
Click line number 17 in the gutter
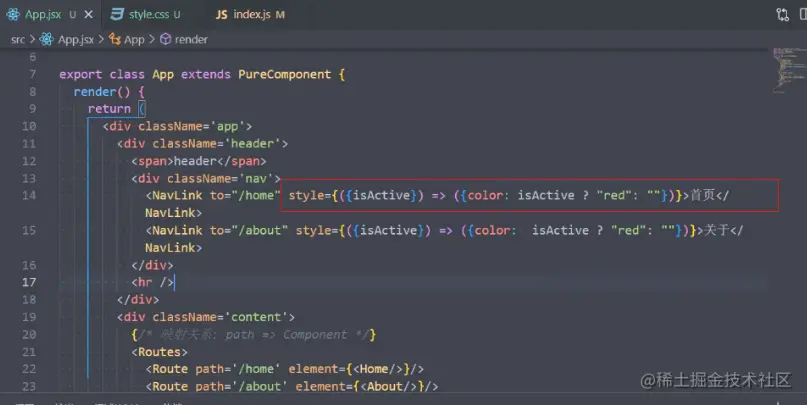[x=29, y=282]
